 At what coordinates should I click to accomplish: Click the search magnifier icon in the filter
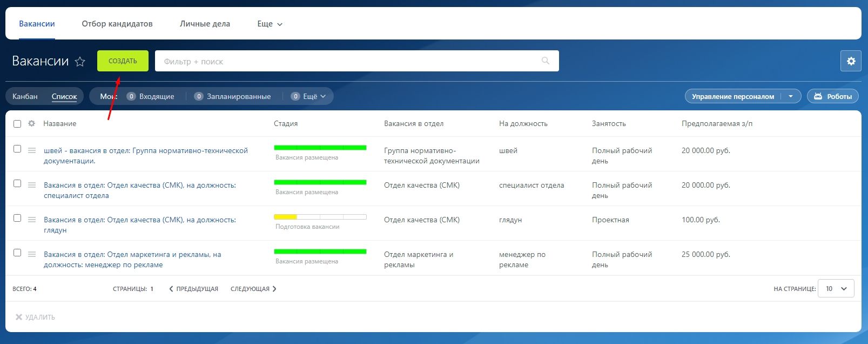coord(546,61)
